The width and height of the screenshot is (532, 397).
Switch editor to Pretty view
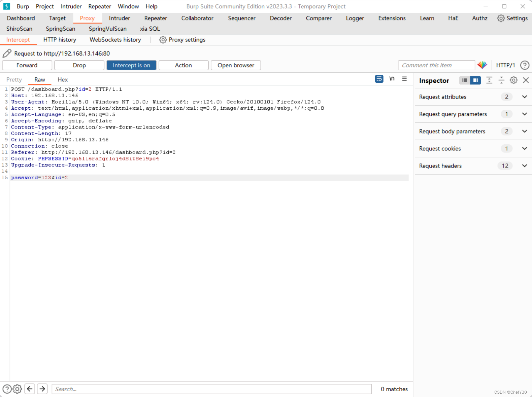14,80
